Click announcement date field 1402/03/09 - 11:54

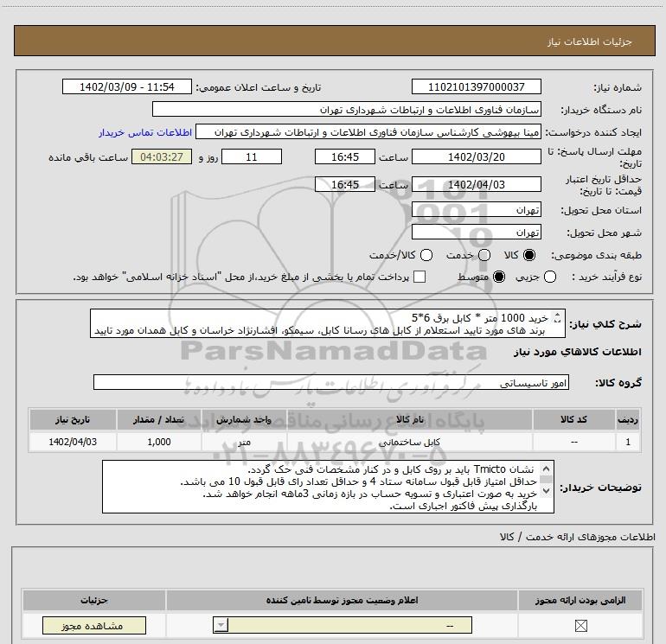click(x=127, y=87)
